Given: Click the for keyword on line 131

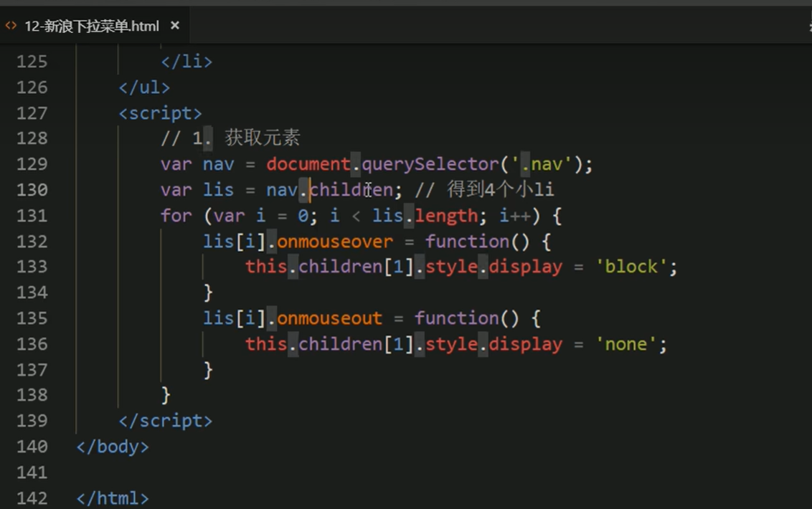Looking at the screenshot, I should click(x=176, y=215).
